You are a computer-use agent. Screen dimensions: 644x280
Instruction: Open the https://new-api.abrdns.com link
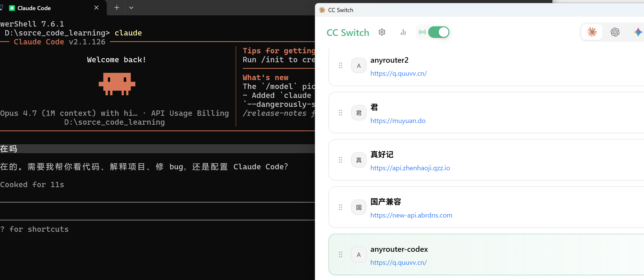point(411,215)
